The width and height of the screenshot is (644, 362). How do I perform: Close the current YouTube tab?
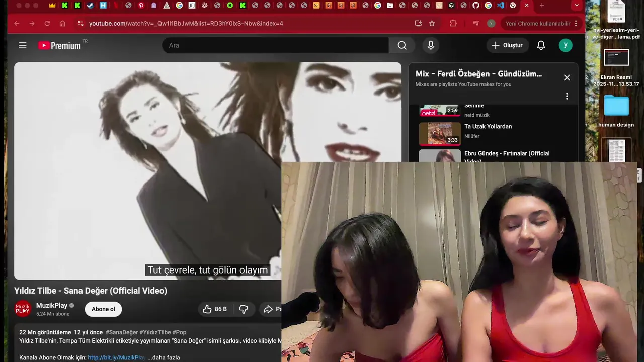click(x=526, y=5)
